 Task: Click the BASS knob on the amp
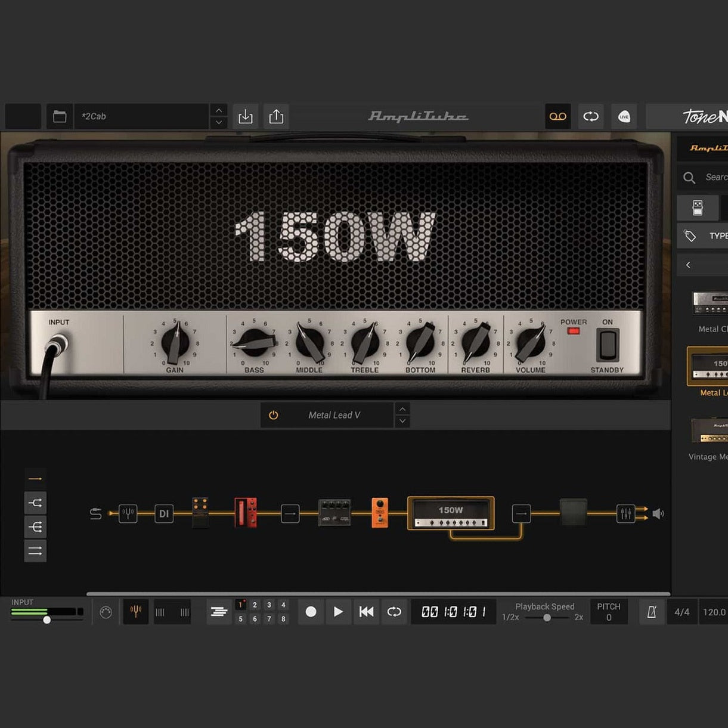point(254,344)
